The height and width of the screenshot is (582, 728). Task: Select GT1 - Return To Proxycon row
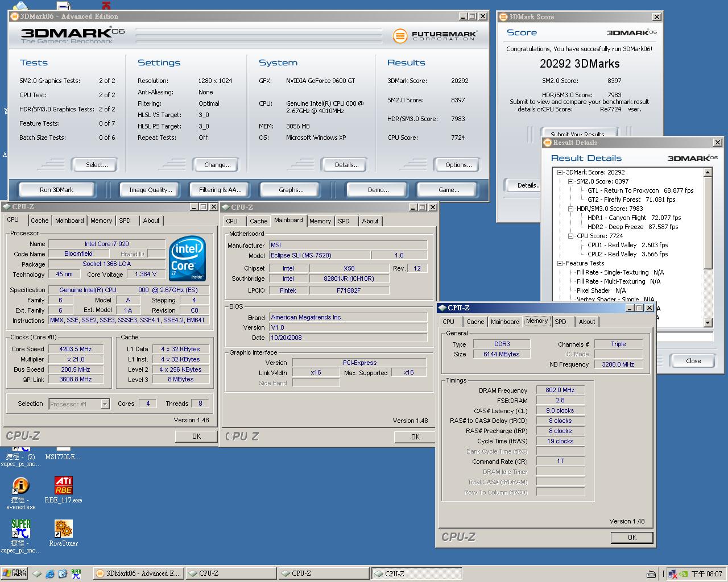coord(640,190)
